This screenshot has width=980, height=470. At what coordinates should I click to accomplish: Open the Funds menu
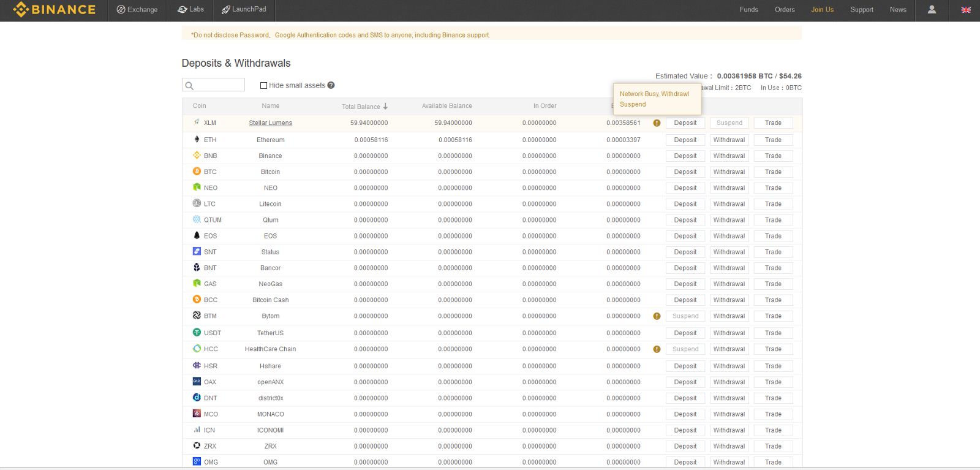click(x=748, y=10)
